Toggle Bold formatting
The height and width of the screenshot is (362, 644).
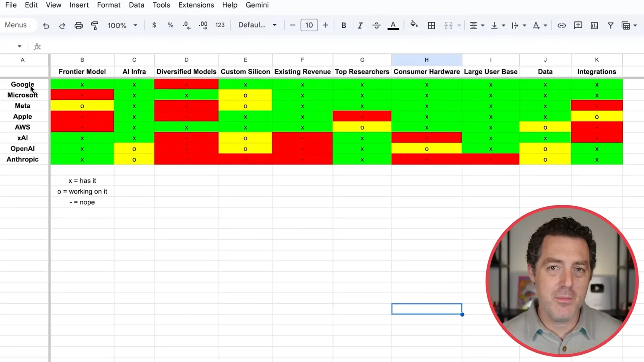coord(344,25)
